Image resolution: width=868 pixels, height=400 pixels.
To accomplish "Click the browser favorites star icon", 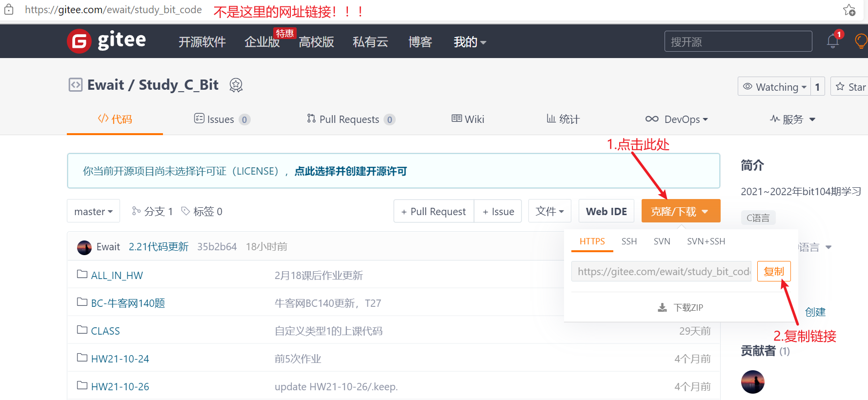I will [x=849, y=10].
